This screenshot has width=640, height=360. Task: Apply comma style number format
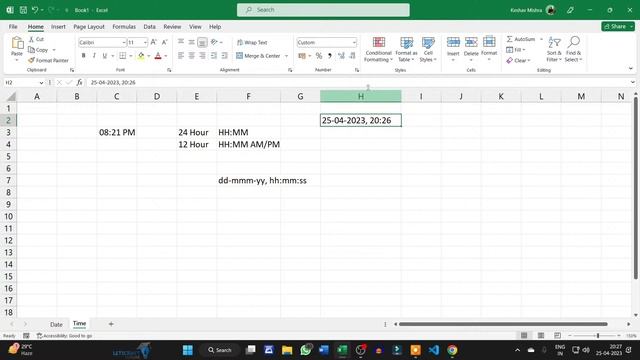[329, 56]
